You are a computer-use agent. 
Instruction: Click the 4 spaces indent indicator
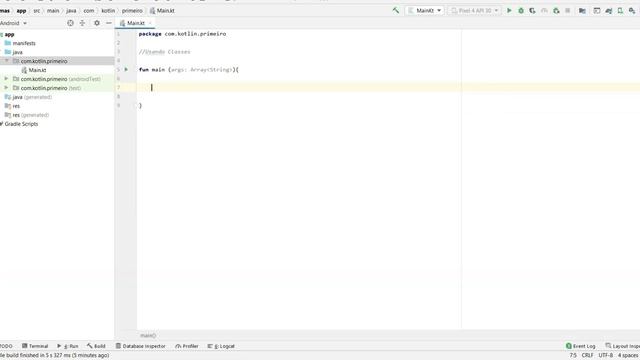point(628,356)
